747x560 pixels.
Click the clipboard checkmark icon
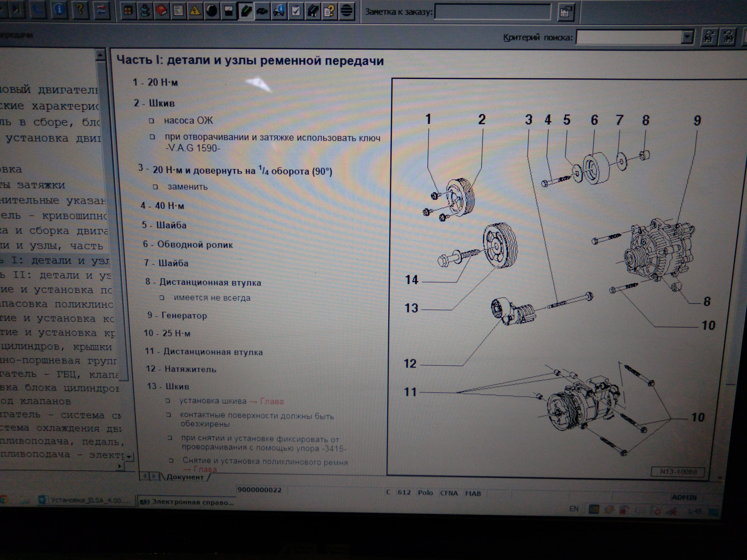(x=296, y=10)
